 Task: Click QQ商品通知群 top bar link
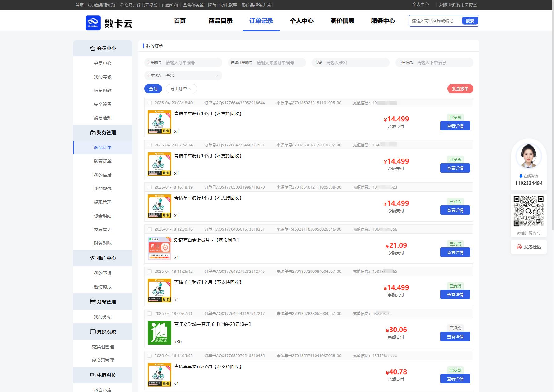coord(102,5)
